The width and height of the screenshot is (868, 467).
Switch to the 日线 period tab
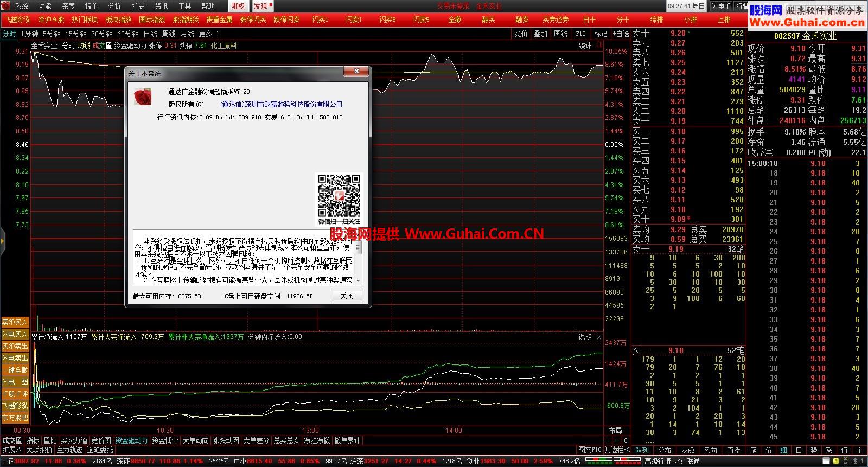coord(150,34)
